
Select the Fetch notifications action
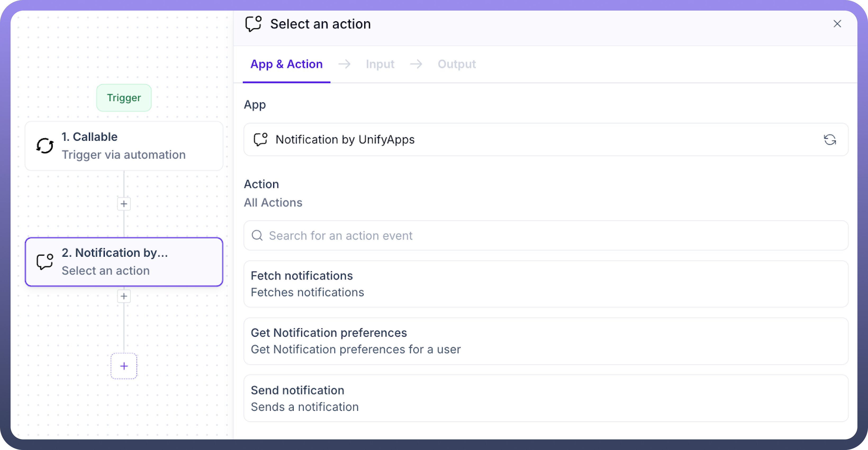coord(545,284)
